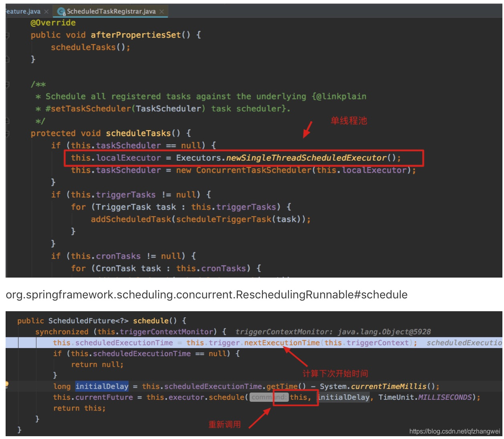
Task: Click the close X on Feature.java tab
Action: coord(46,12)
